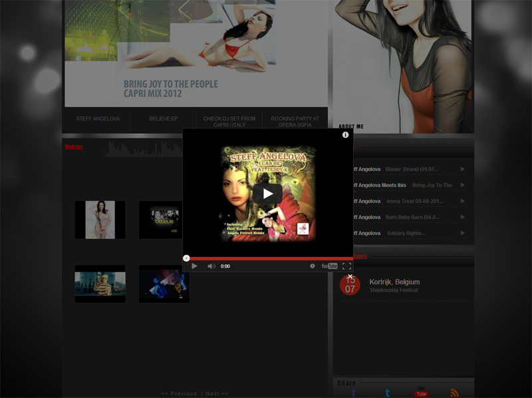The width and height of the screenshot is (532, 398).
Task: Go to Previous videos page
Action: pos(179,393)
